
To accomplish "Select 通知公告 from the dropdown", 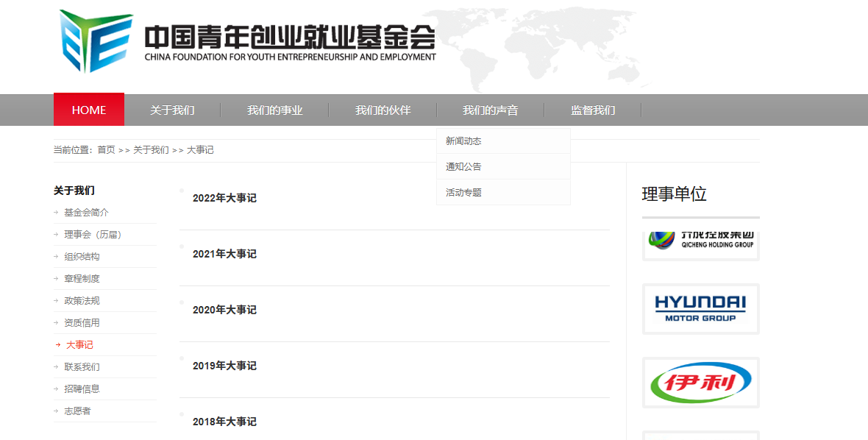I will (463, 167).
